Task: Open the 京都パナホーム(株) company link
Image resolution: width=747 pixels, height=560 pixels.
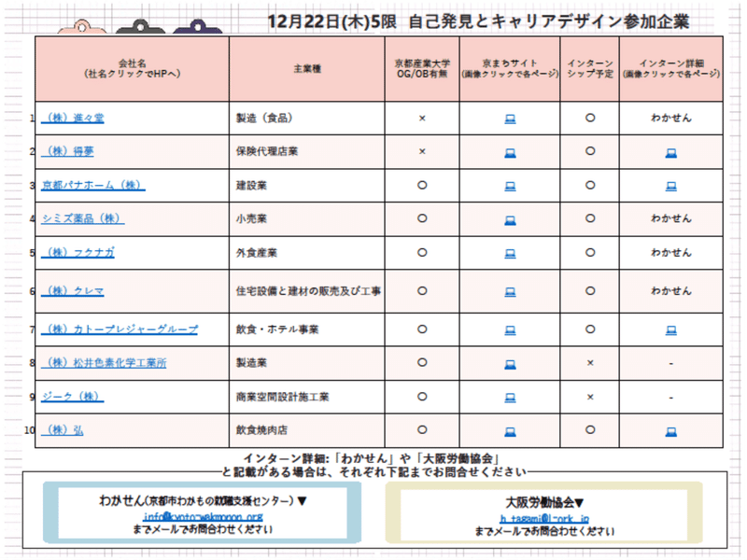Action: pos(92,185)
